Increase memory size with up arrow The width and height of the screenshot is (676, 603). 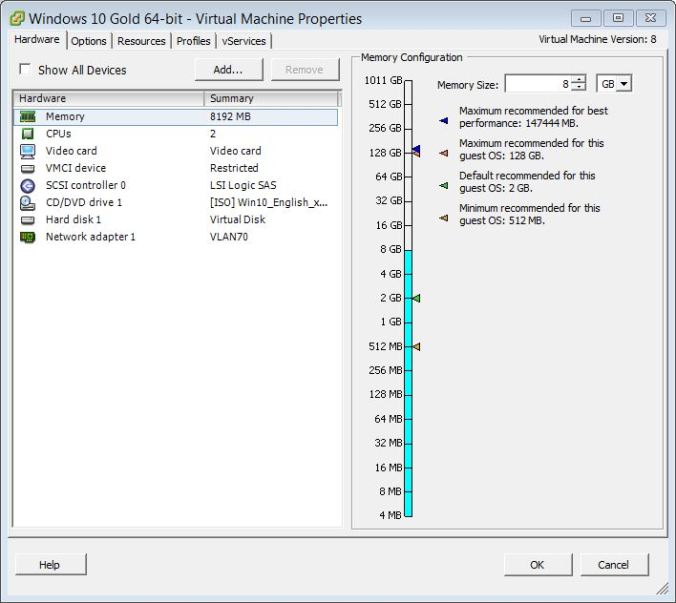click(578, 80)
